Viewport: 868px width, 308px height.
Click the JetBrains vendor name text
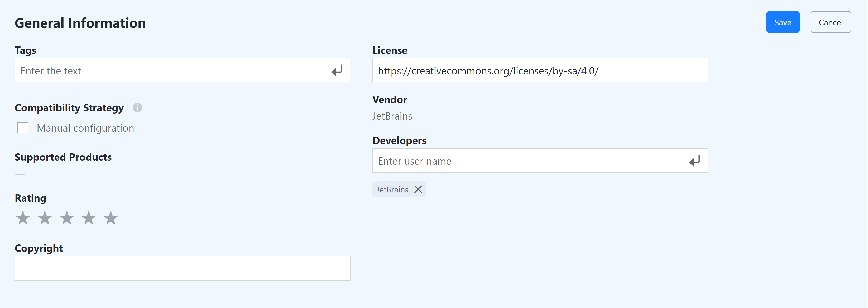(x=392, y=116)
